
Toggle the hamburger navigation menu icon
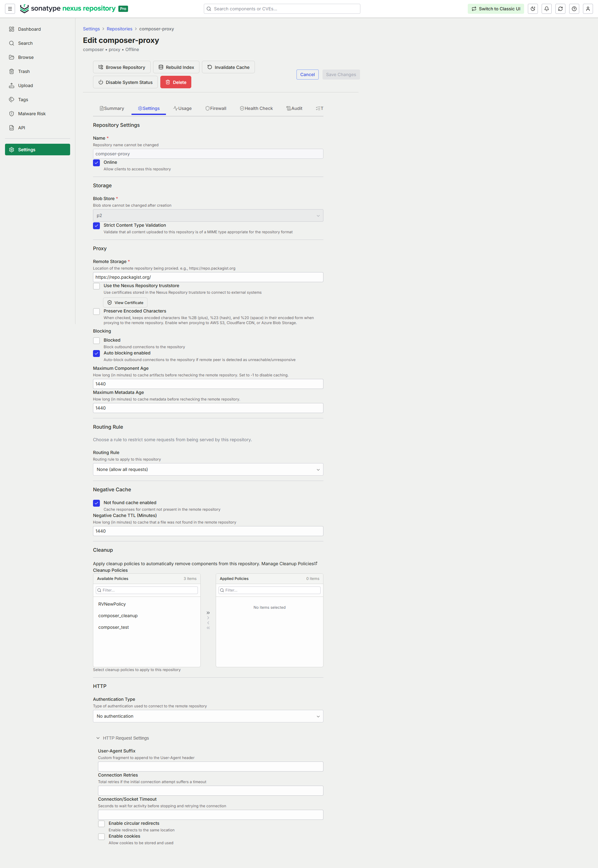pyautogui.click(x=10, y=9)
